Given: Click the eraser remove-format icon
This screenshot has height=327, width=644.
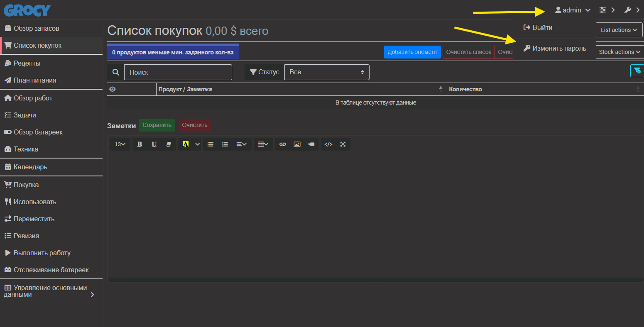Looking at the screenshot, I should (x=169, y=144).
